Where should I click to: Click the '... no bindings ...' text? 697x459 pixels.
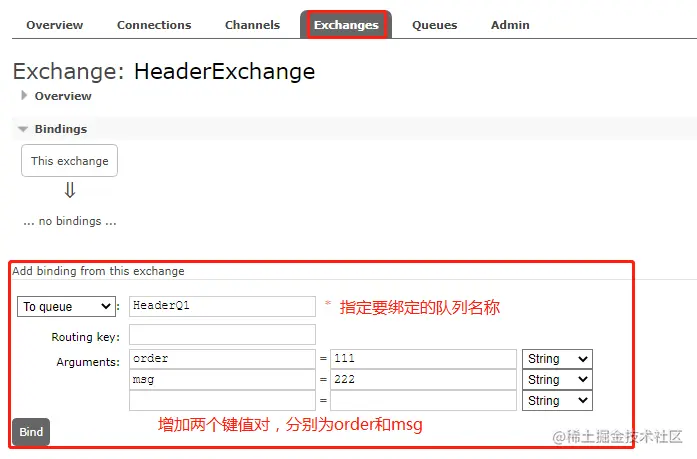click(x=70, y=221)
